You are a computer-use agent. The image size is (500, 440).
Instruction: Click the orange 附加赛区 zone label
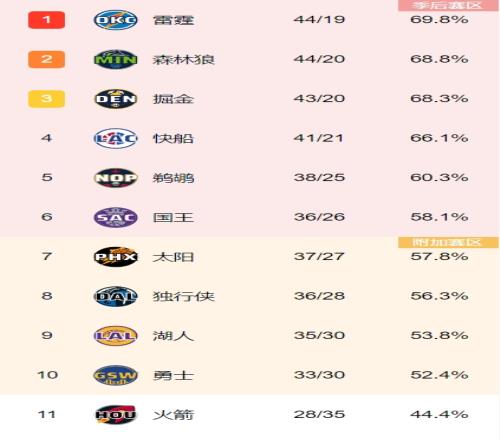448,242
